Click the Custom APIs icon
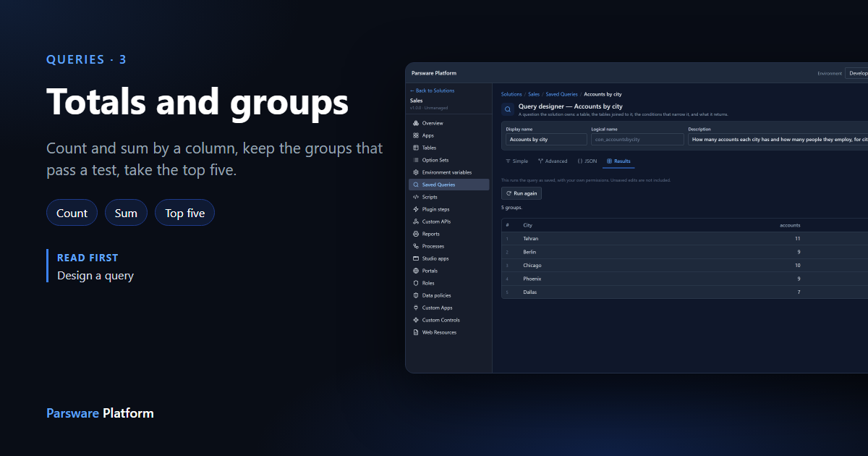 416,221
